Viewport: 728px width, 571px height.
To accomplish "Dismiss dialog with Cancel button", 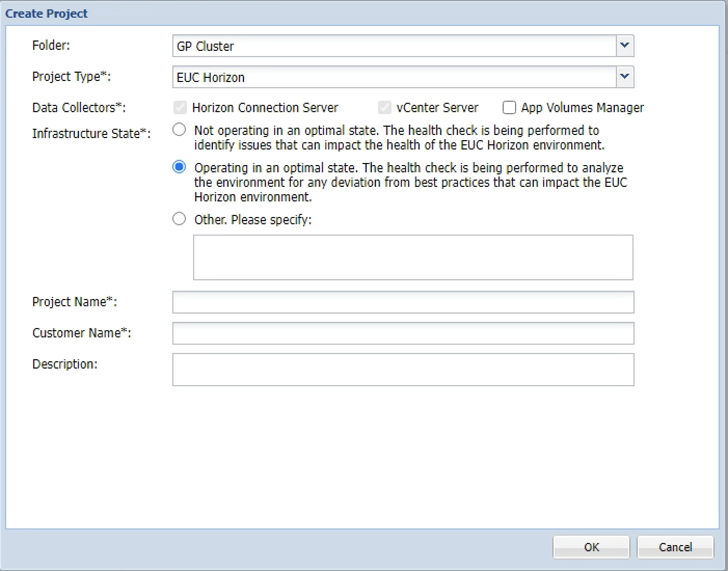I will (x=676, y=547).
